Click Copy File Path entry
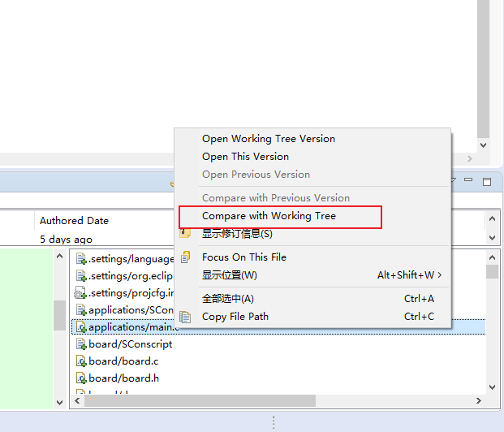This screenshot has height=432, width=504. click(235, 317)
